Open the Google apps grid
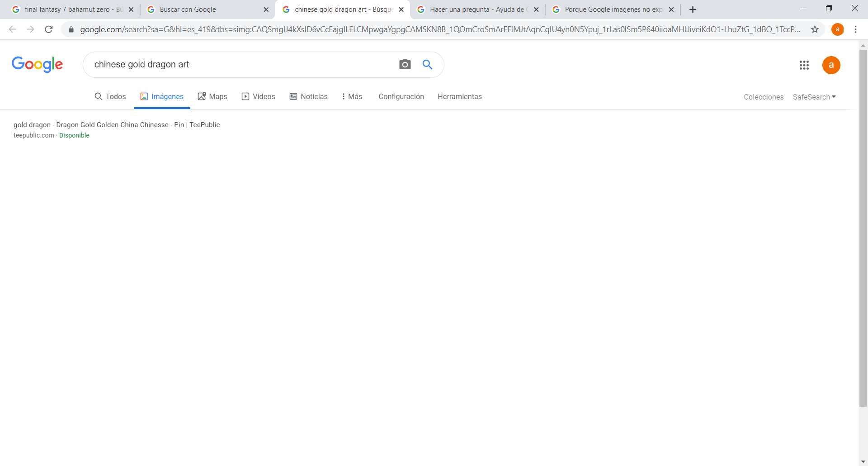 pos(804,65)
